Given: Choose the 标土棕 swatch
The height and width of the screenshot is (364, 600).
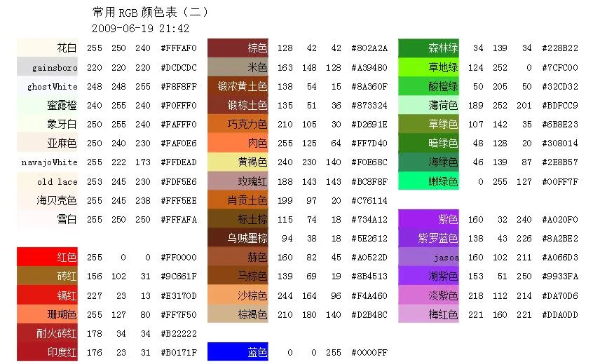Looking at the screenshot, I should click(238, 219).
